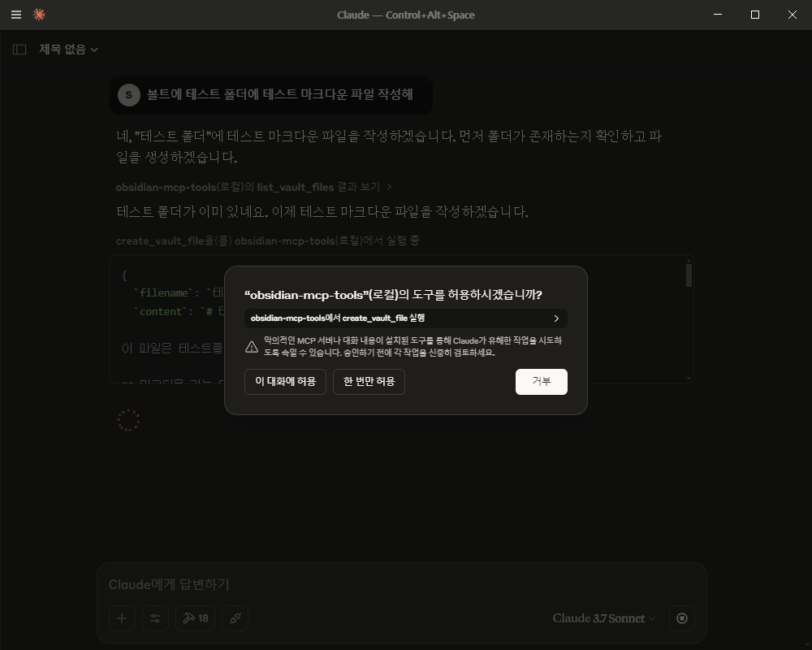
Task: Close the Claude window
Action: tap(793, 15)
